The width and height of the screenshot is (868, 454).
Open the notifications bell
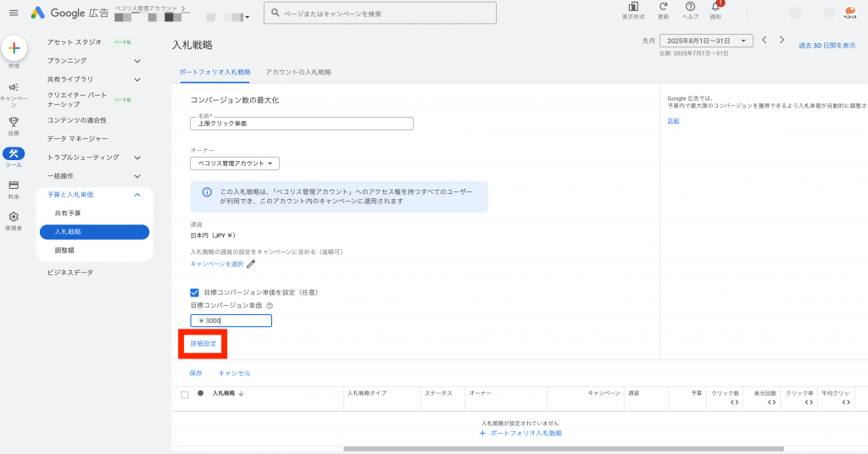[715, 7]
